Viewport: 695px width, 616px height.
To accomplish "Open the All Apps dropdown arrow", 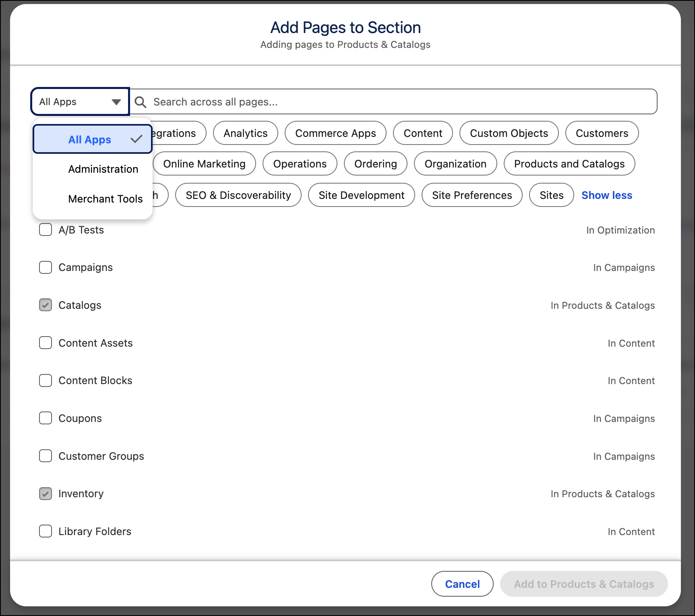I will click(116, 102).
